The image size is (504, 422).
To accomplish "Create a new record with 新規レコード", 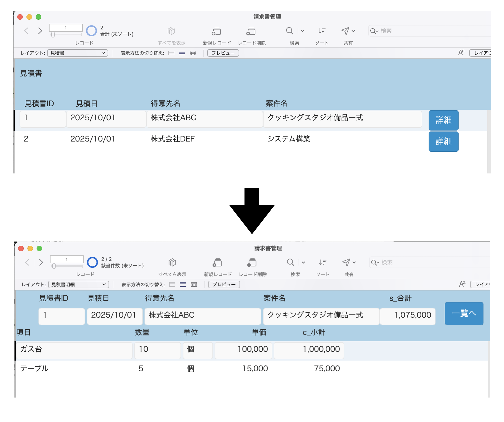I will pos(216,31).
